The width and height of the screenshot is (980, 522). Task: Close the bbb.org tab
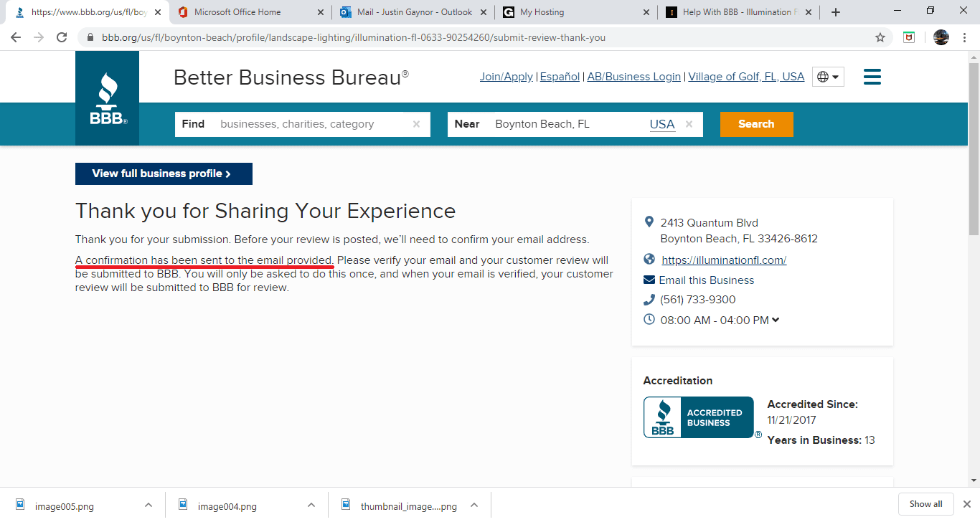(x=158, y=12)
